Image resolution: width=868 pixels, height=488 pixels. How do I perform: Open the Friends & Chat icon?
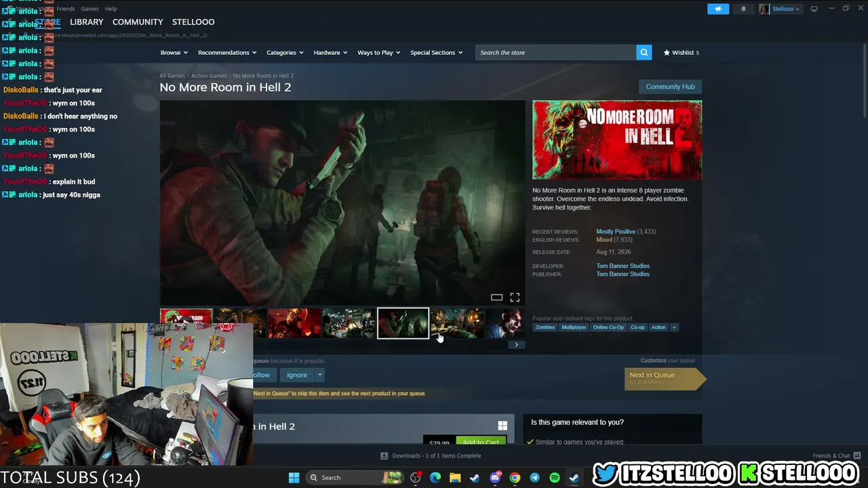click(857, 455)
